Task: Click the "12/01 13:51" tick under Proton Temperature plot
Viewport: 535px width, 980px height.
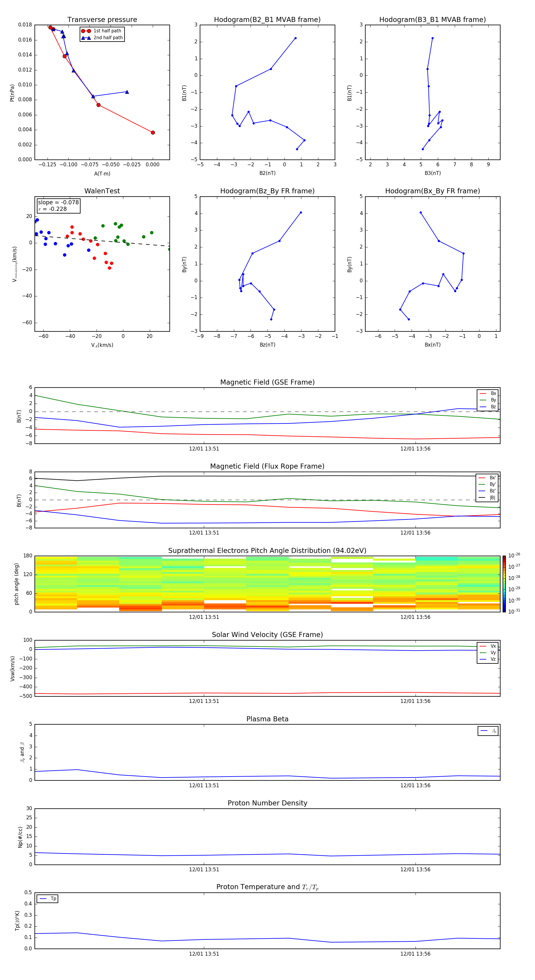Action: click(204, 954)
